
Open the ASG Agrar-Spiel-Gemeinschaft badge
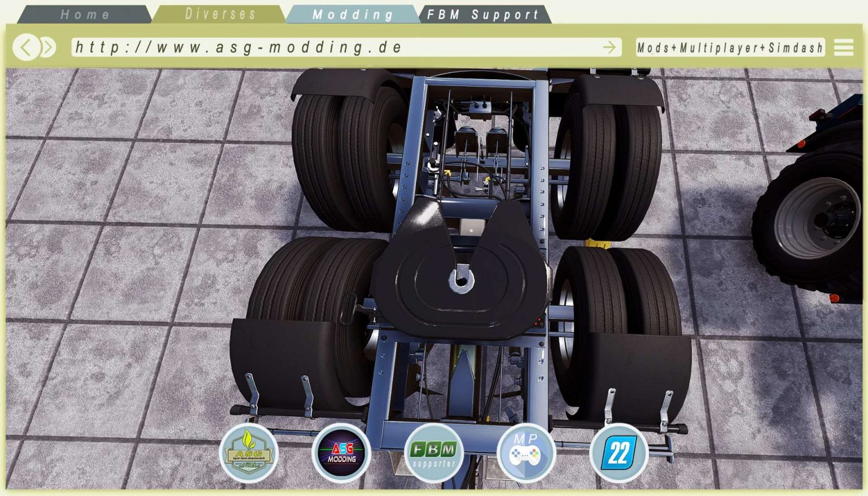pos(249,452)
